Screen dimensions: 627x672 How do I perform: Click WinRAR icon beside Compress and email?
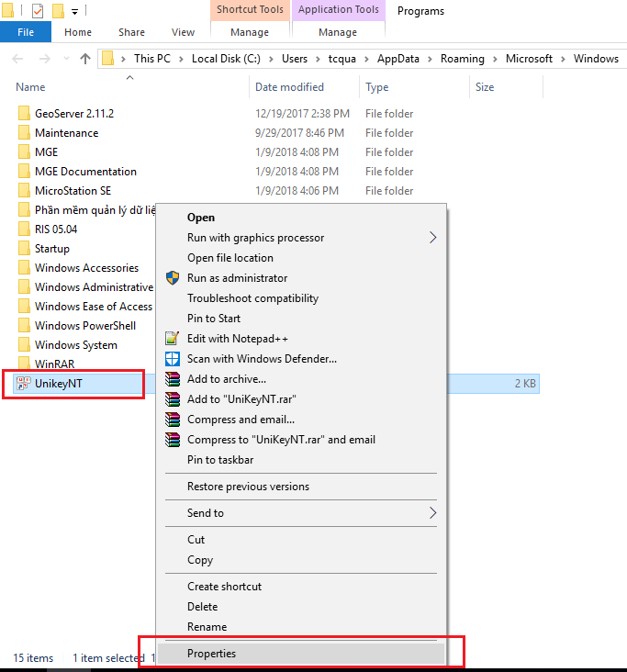[173, 420]
